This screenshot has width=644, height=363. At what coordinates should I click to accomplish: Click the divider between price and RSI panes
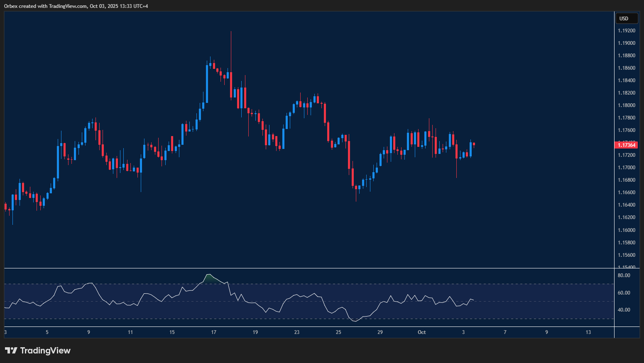309,268
